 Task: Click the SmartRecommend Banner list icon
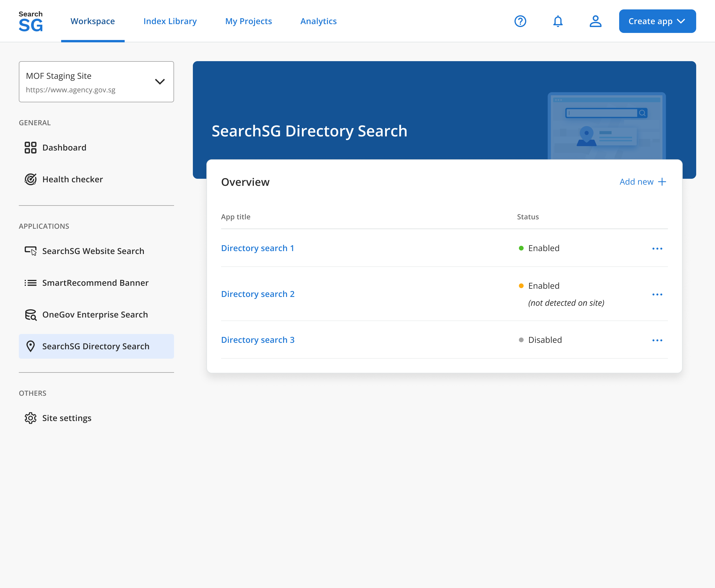pyautogui.click(x=31, y=283)
